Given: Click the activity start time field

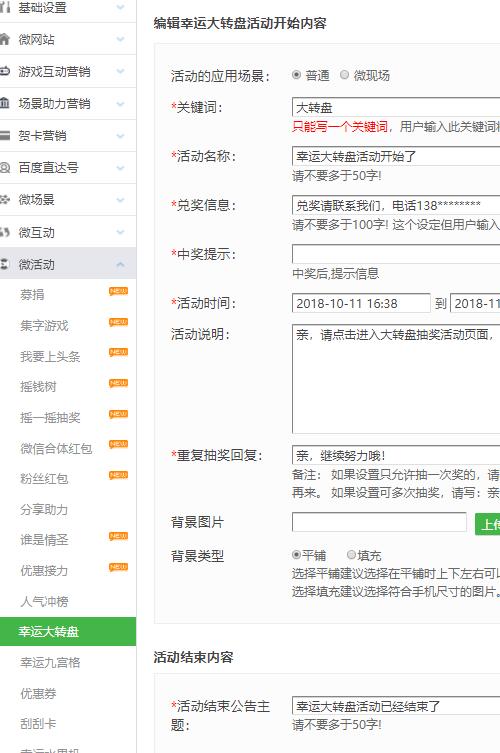Looking at the screenshot, I should tap(361, 303).
